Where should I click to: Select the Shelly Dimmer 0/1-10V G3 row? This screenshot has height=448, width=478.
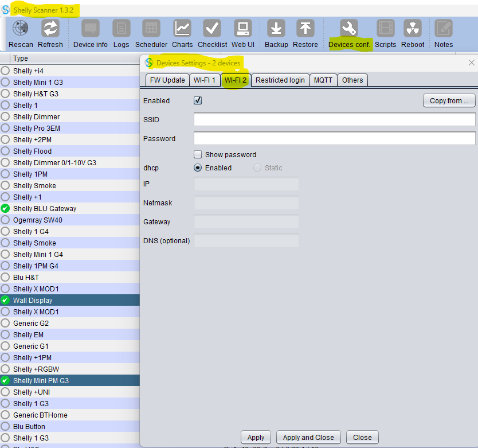[70, 163]
